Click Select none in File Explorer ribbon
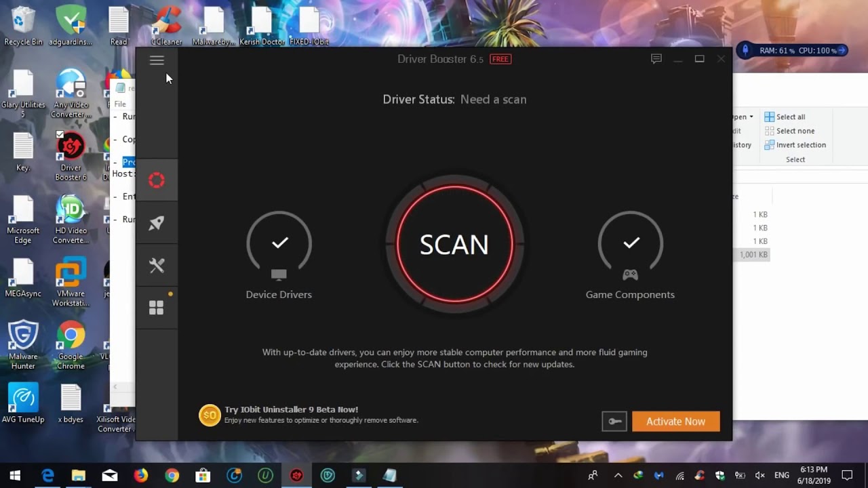868x488 pixels. click(x=789, y=131)
